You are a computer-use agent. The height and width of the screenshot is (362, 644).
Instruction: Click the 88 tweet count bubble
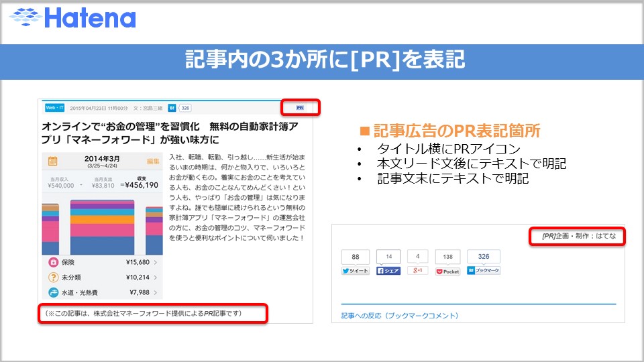356,257
